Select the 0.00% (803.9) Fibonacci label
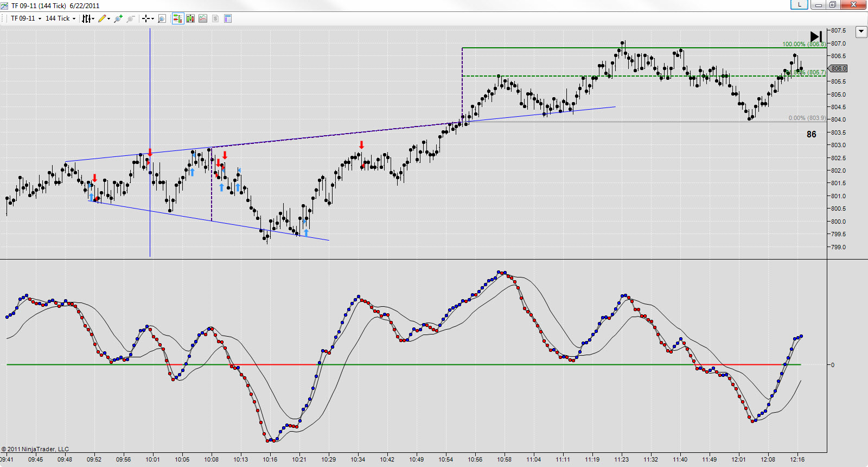 click(807, 118)
